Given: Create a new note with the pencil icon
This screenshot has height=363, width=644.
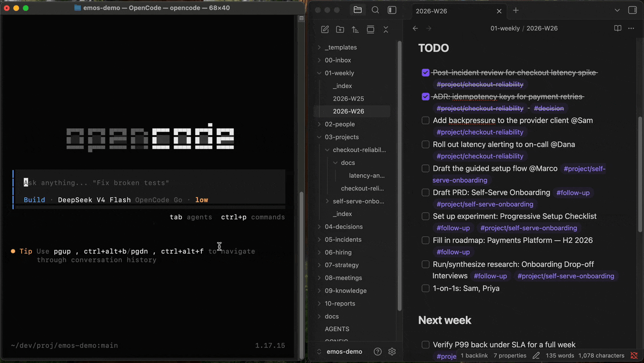Looking at the screenshot, I should [325, 30].
